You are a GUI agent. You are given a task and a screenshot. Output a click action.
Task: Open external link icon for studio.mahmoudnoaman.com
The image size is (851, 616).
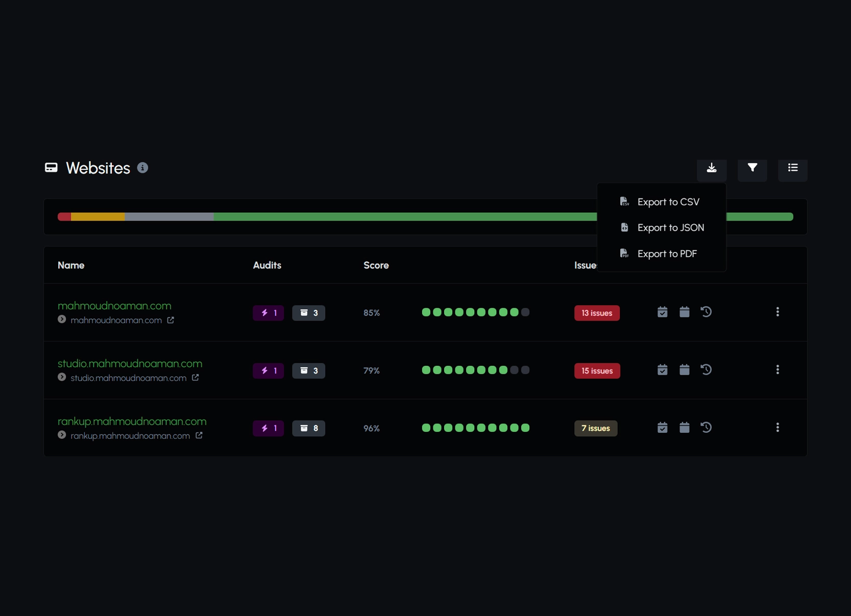195,378
